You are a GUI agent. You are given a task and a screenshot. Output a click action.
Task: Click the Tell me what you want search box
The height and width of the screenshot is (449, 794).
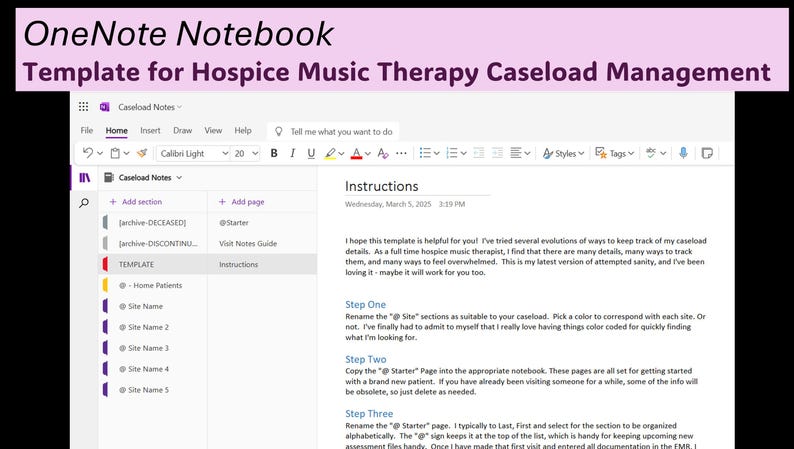pos(333,132)
